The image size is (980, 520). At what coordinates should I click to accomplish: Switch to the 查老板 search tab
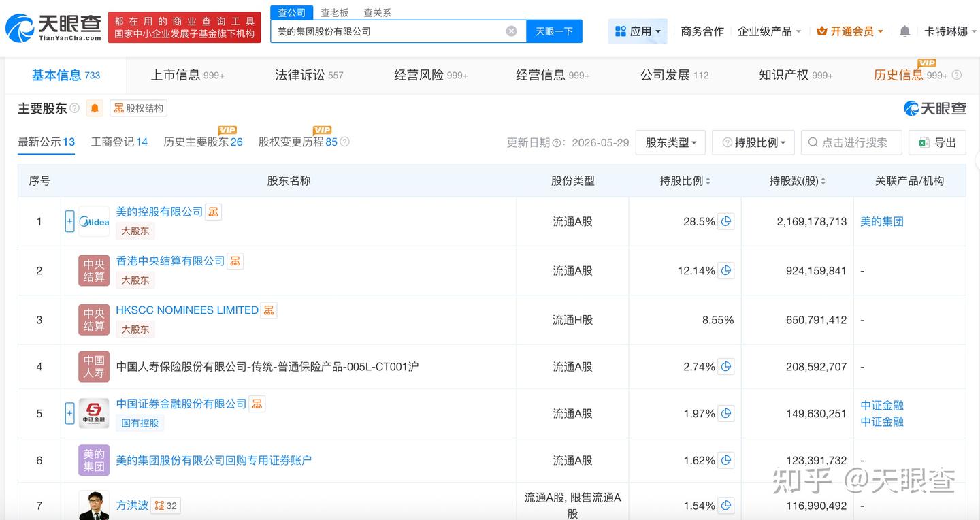coord(334,13)
